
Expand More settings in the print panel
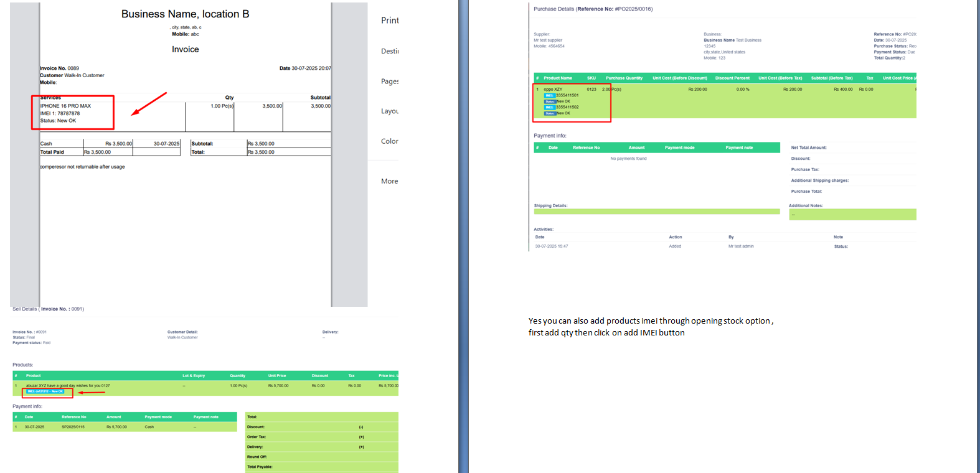click(x=390, y=181)
